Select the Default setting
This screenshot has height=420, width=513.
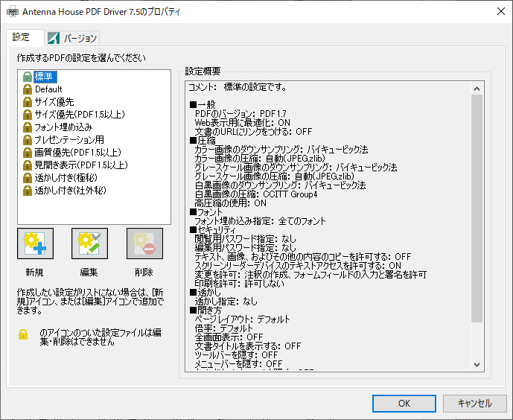(x=48, y=89)
